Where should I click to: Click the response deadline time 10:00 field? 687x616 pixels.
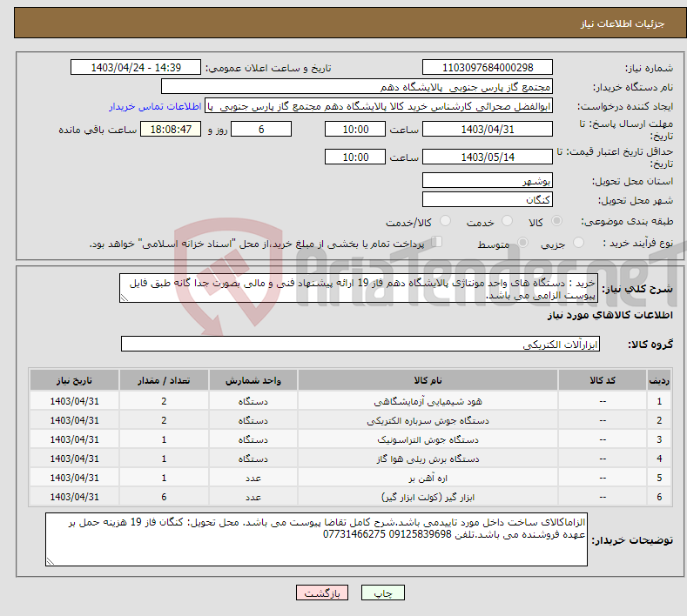point(355,129)
